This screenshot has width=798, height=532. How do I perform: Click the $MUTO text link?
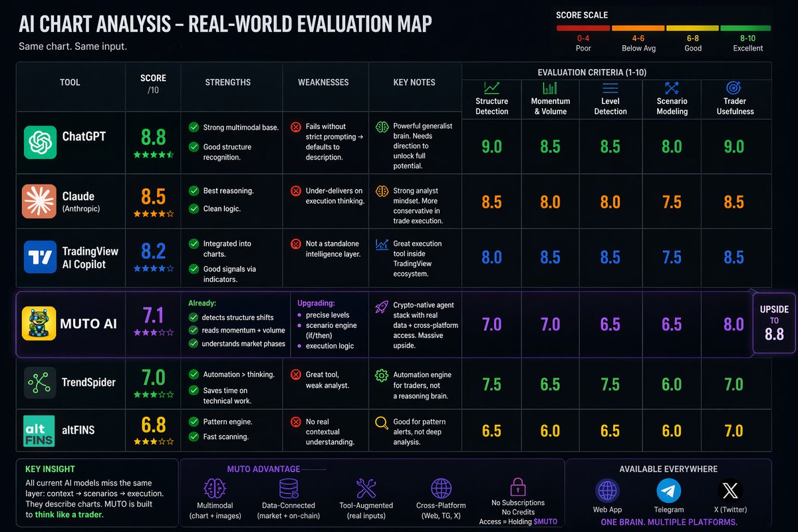[x=545, y=521]
